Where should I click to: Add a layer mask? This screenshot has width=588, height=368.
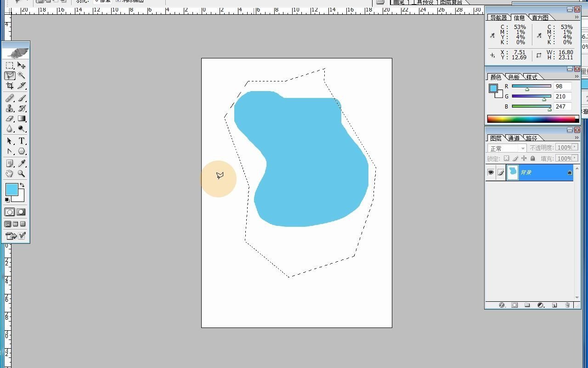click(x=514, y=305)
